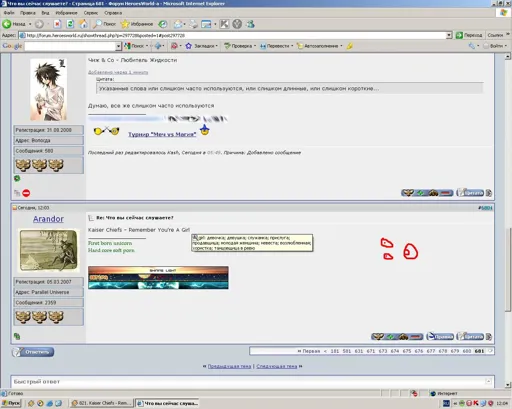Screen dimensions: 512x409
Task: Click the Переход go button next to address
Action: point(469,35)
